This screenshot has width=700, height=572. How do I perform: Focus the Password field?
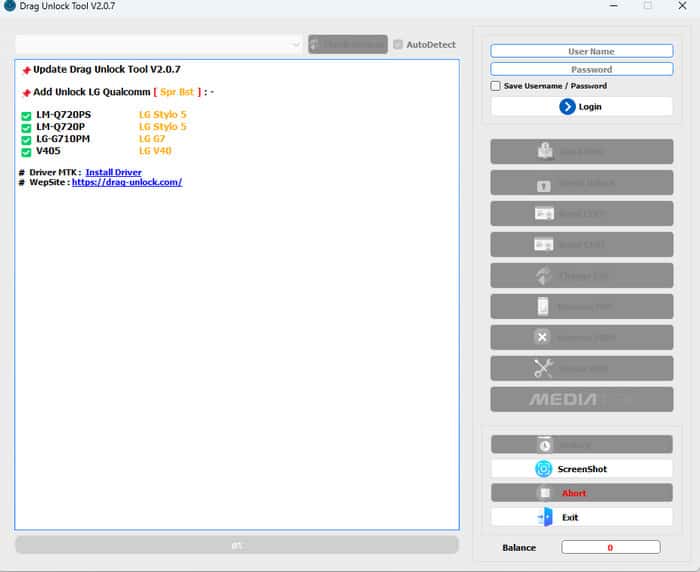(x=582, y=69)
